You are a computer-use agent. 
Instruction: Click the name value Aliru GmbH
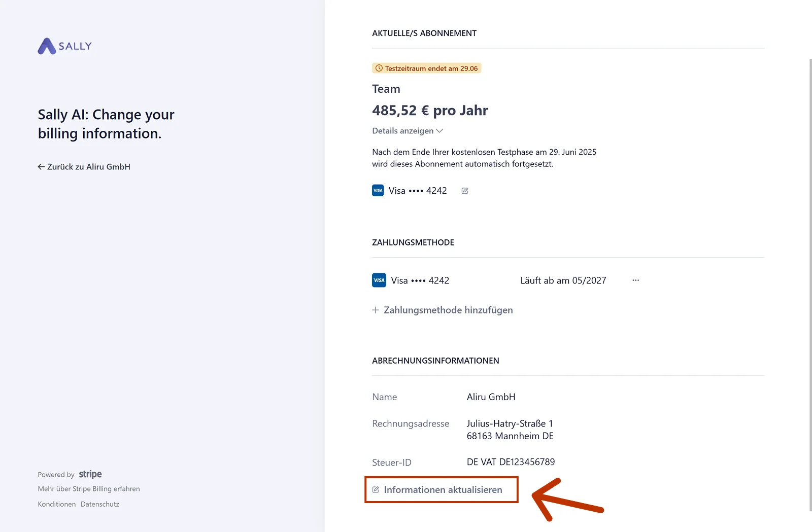point(491,397)
